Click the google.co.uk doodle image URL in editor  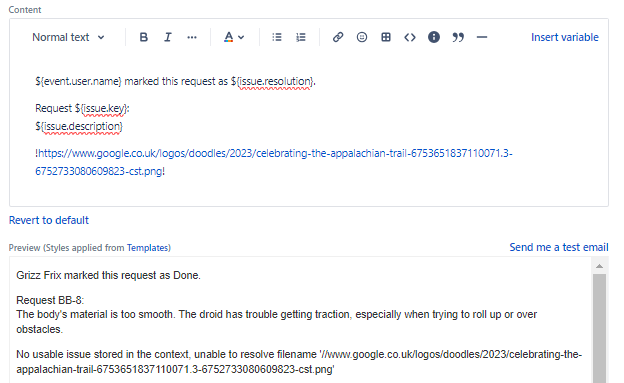pyautogui.click(x=274, y=162)
